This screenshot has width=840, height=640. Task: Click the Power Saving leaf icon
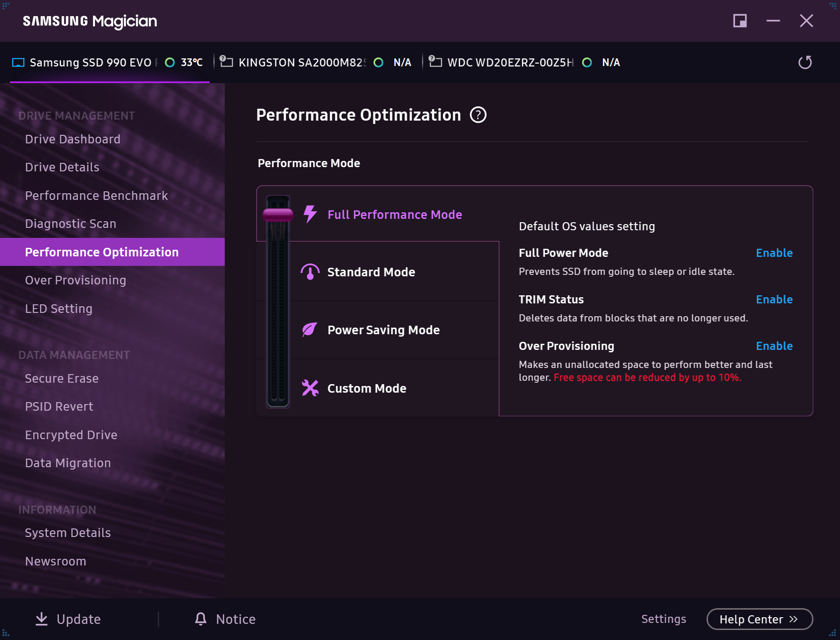[x=310, y=329]
